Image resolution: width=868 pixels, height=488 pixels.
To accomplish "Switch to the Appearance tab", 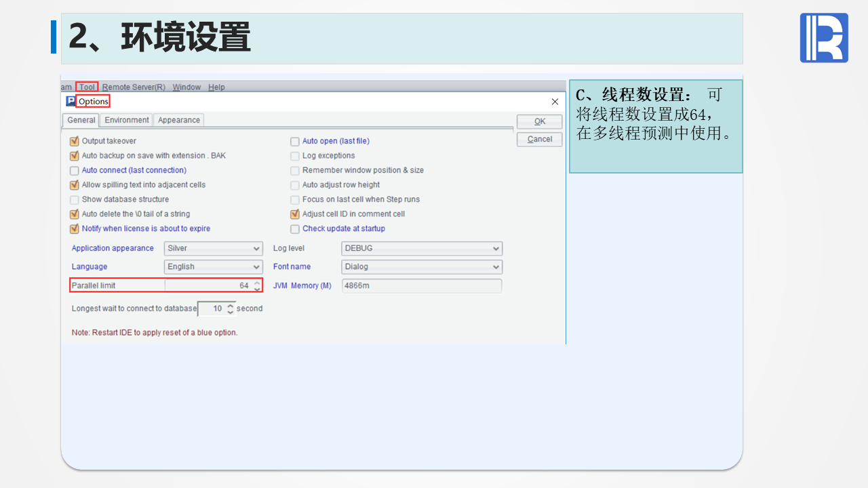I will coord(179,120).
